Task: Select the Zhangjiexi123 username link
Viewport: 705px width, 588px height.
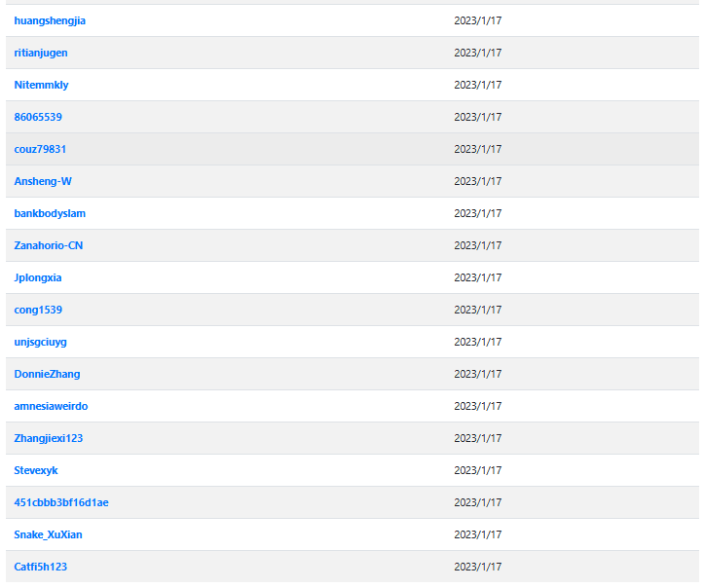Action: [x=49, y=438]
